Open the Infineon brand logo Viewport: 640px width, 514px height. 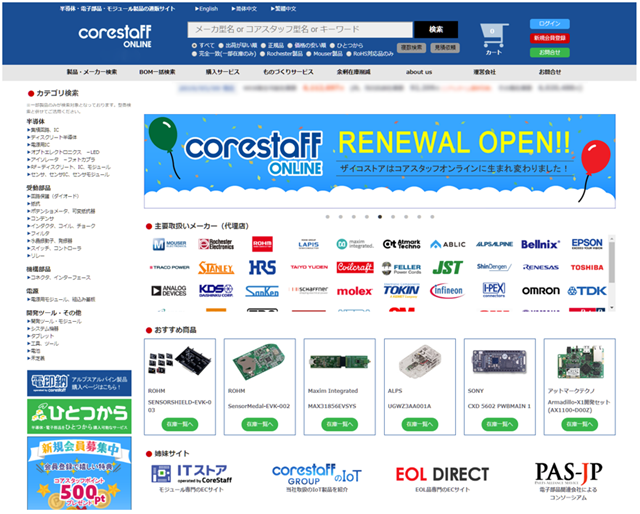click(x=446, y=290)
